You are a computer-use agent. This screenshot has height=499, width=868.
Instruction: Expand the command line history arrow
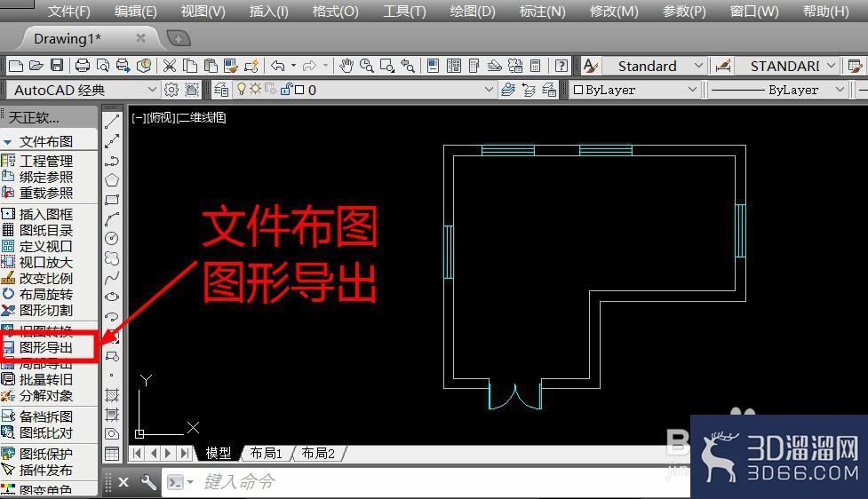tap(190, 482)
